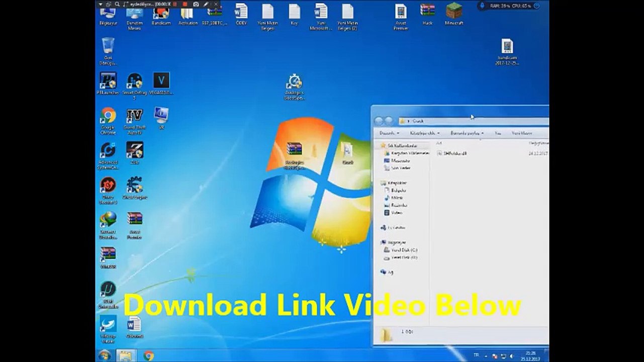Open the bandicam 2017-12-25 AVI file

pos(507,52)
